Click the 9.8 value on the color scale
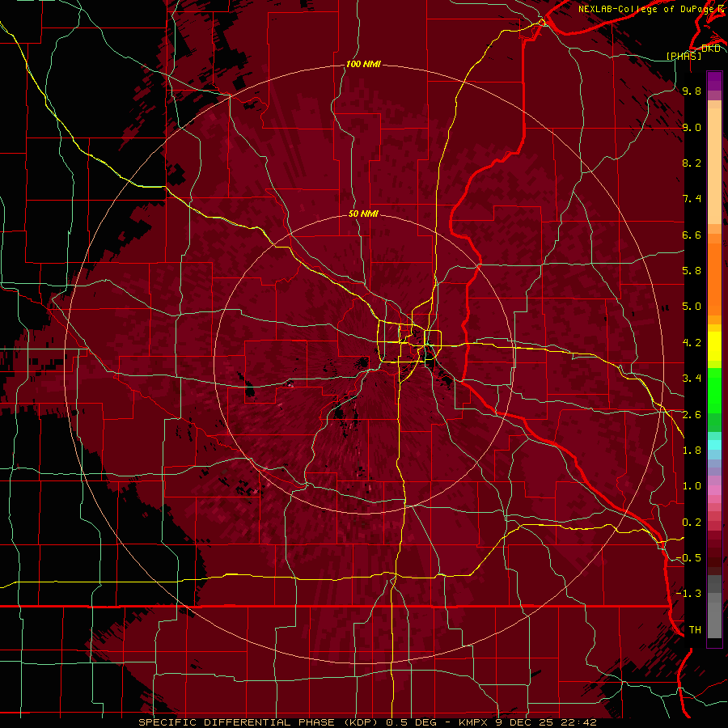The image size is (728, 728). click(692, 91)
